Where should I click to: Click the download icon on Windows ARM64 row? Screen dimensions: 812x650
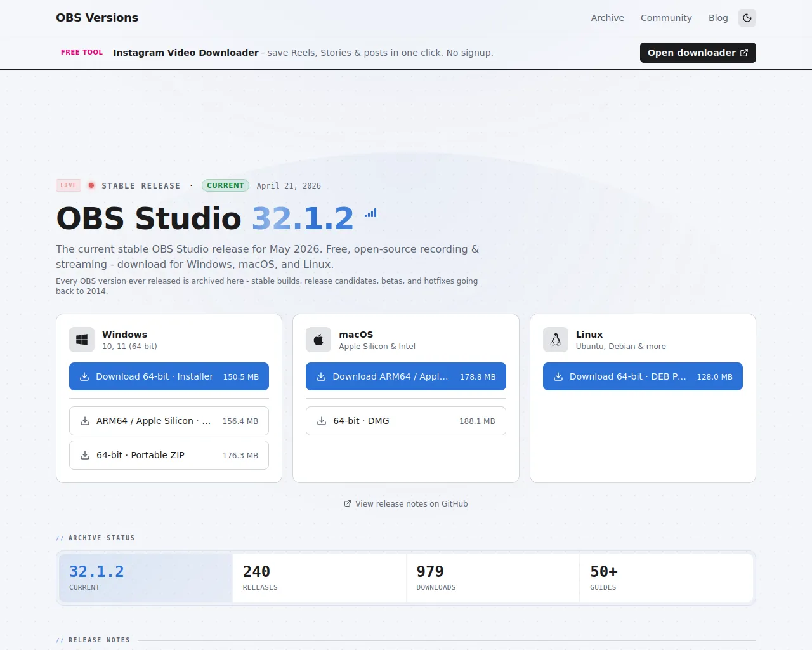coord(85,421)
